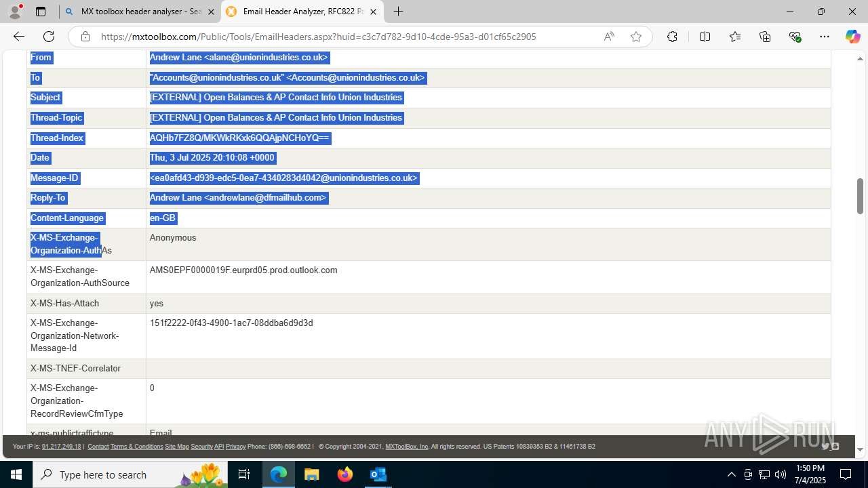Click the taskbar search box
The height and width of the screenshot is (488, 868).
(130, 474)
